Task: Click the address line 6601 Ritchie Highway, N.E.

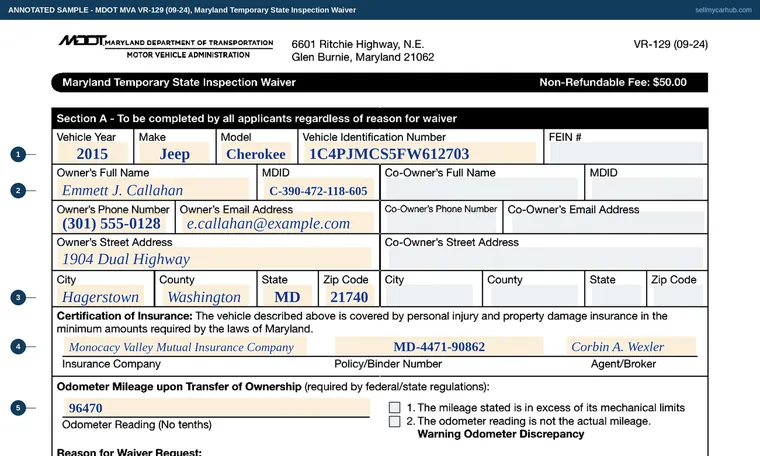Action: click(x=358, y=44)
